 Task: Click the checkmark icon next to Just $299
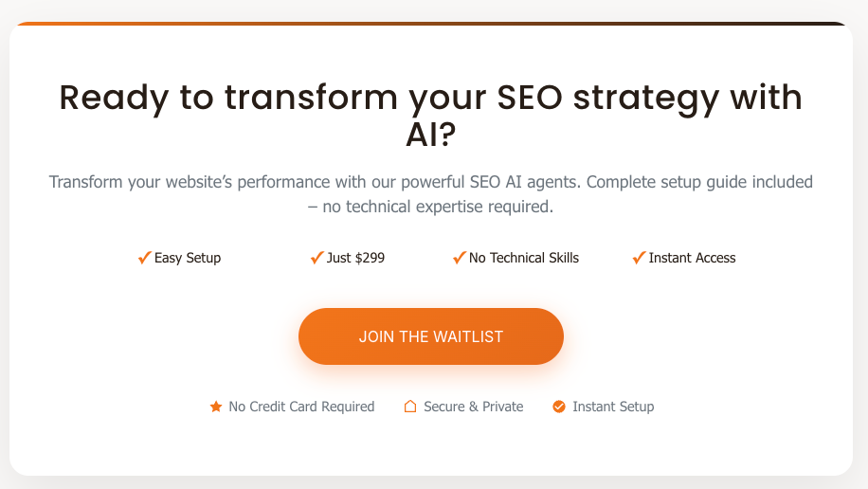pos(317,258)
